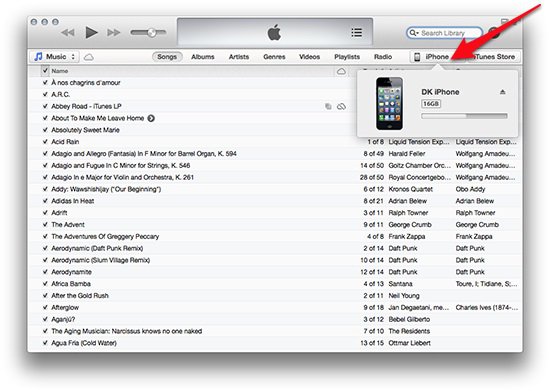Image resolution: width=550 pixels, height=391 pixels.
Task: Switch to Songs view
Action: click(x=167, y=57)
